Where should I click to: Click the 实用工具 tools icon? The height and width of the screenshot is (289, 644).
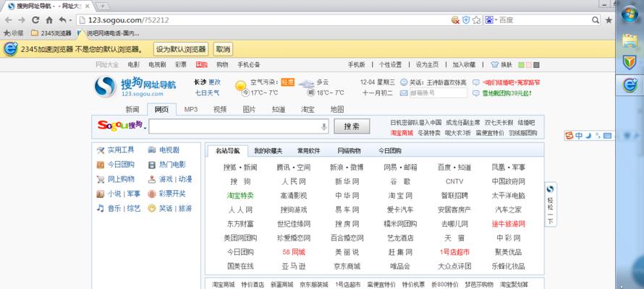point(100,150)
